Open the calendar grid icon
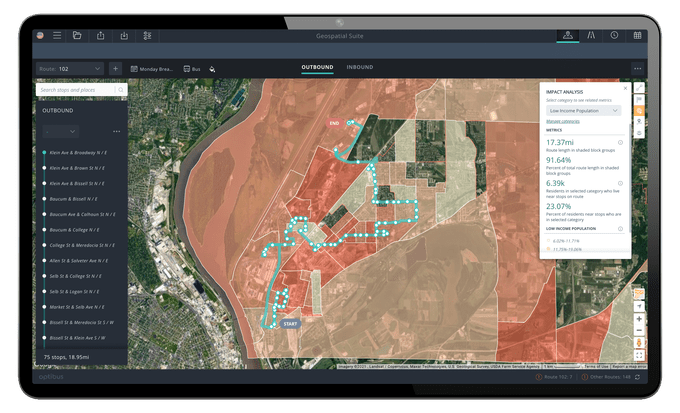This screenshot has width=680, height=413. coord(638,35)
